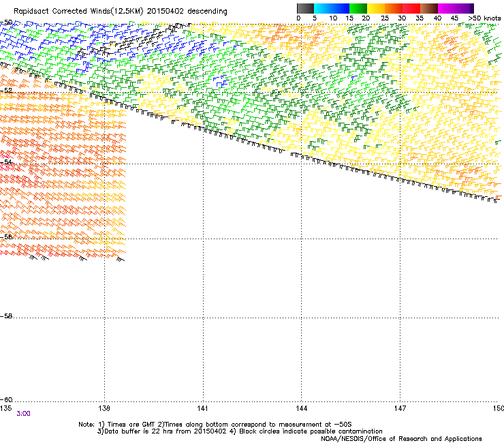Click latitude label '-60'
The height and width of the screenshot is (443, 504).
pos(6,400)
